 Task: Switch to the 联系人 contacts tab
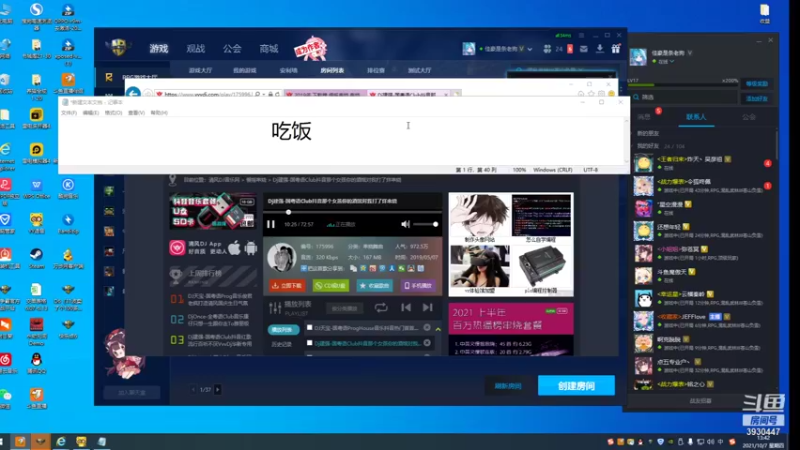tap(696, 117)
